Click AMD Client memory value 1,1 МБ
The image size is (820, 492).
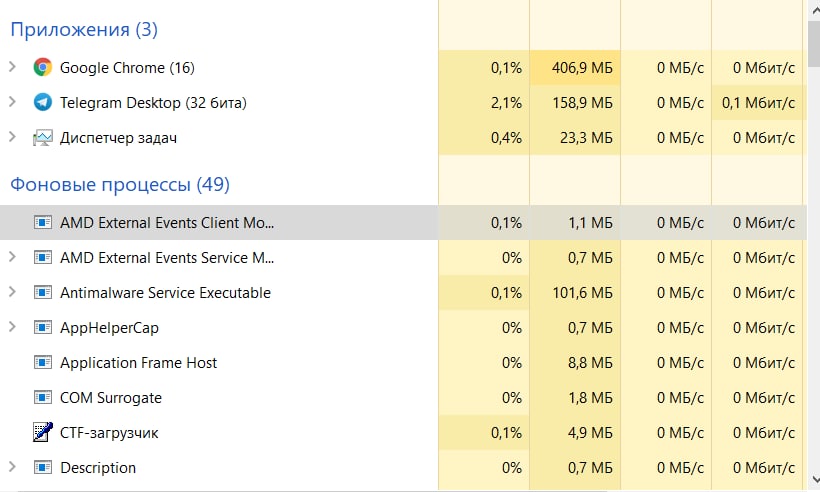point(590,223)
